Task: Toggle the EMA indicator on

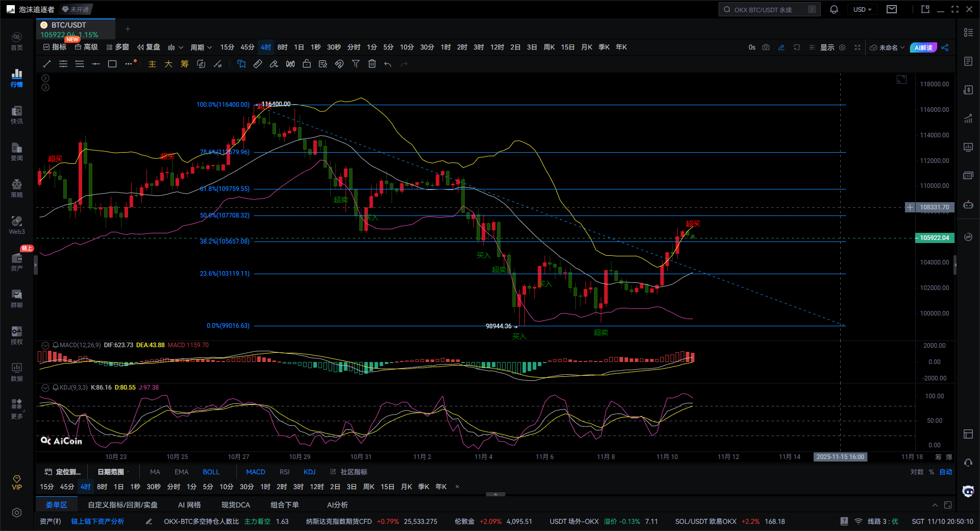Action: 181,472
